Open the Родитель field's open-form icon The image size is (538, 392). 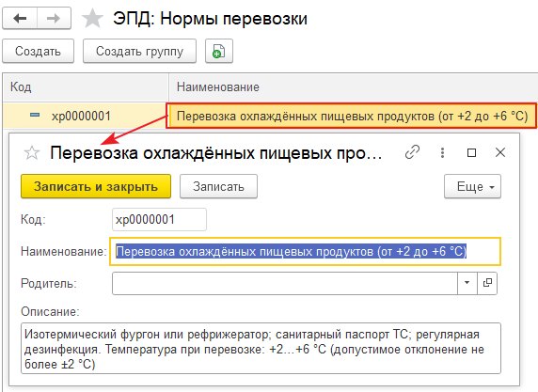(487, 283)
